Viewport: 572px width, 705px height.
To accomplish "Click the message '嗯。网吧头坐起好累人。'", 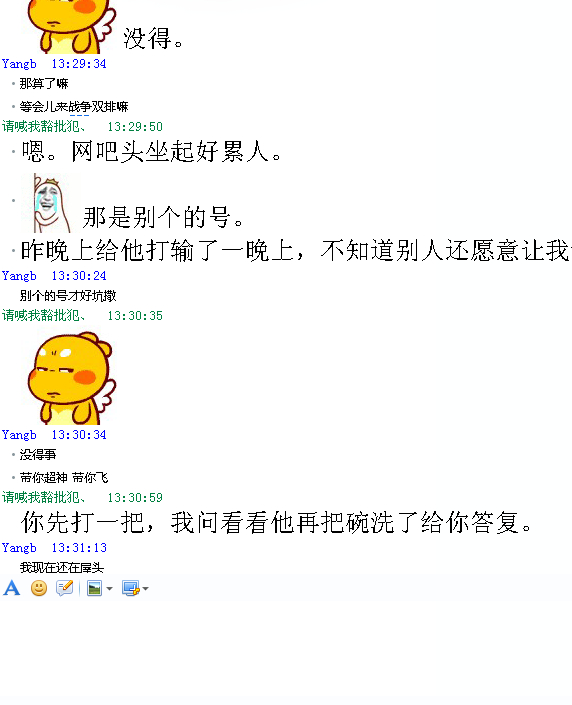I will pyautogui.click(x=152, y=152).
